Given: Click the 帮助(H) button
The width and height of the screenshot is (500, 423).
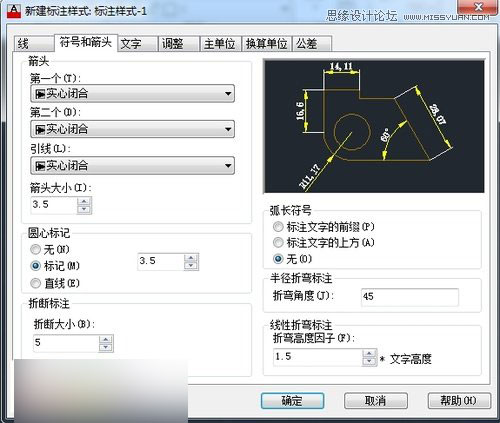Looking at the screenshot, I should tap(459, 401).
